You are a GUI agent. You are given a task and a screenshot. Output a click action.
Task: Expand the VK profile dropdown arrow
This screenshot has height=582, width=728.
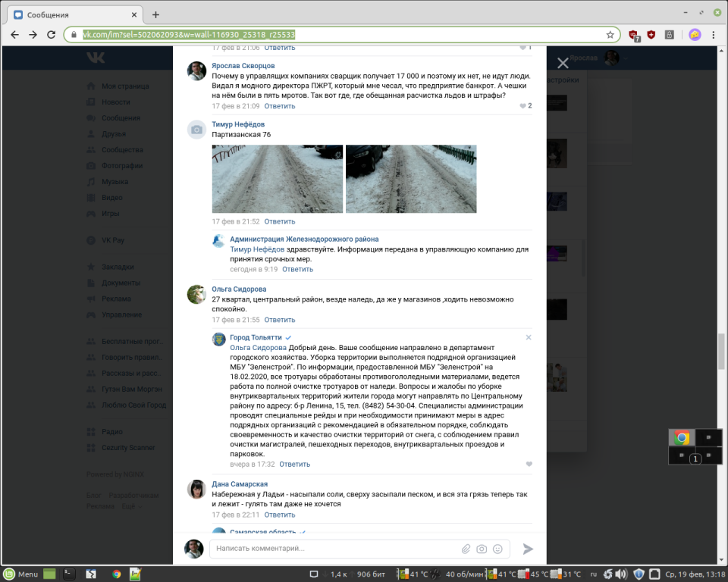pos(626,58)
